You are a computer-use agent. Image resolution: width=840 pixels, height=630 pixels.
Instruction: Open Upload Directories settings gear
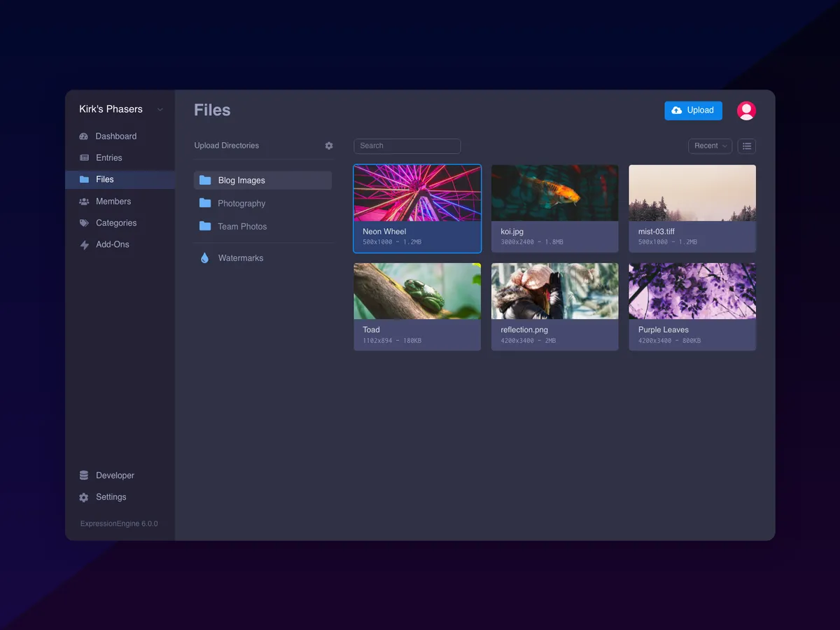tap(328, 146)
